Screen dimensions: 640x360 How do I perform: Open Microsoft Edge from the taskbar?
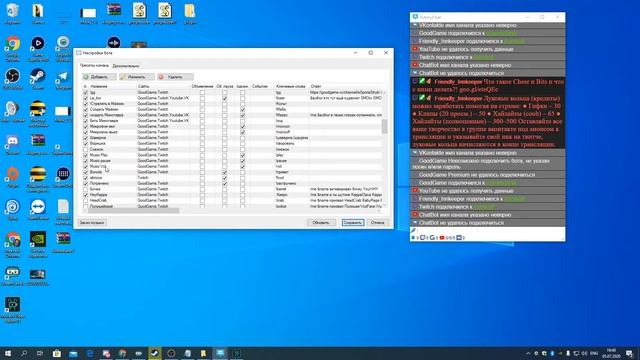click(89, 353)
